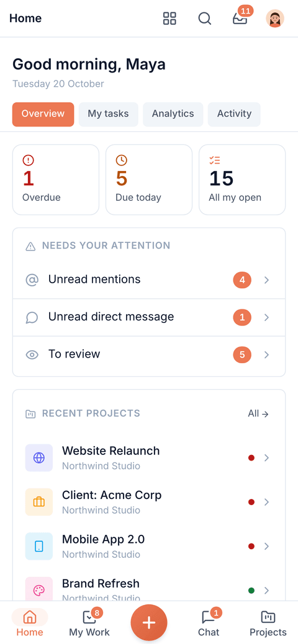Click Mobile App 2.0 red status dot

[251, 546]
